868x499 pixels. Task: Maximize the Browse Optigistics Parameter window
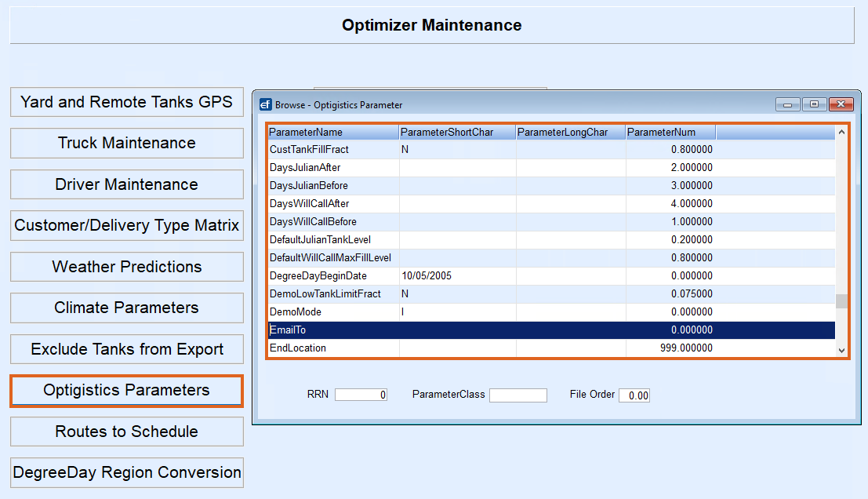point(814,104)
